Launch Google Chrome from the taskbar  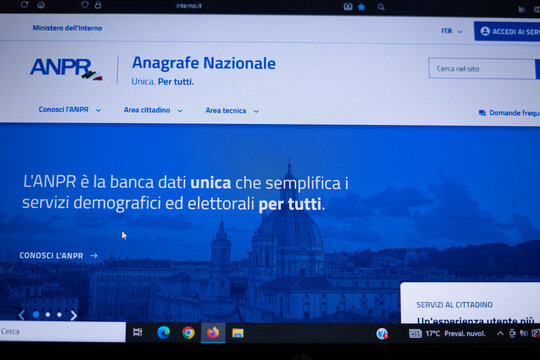click(188, 333)
